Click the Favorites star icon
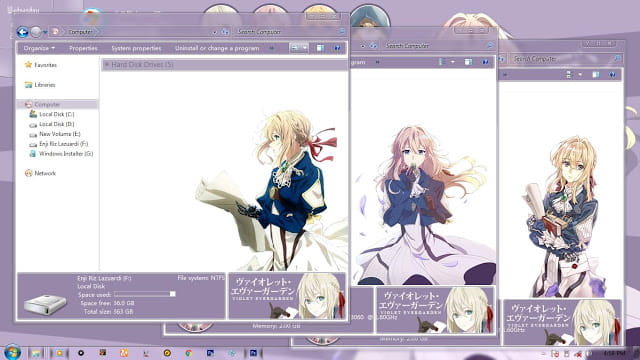 click(x=28, y=64)
